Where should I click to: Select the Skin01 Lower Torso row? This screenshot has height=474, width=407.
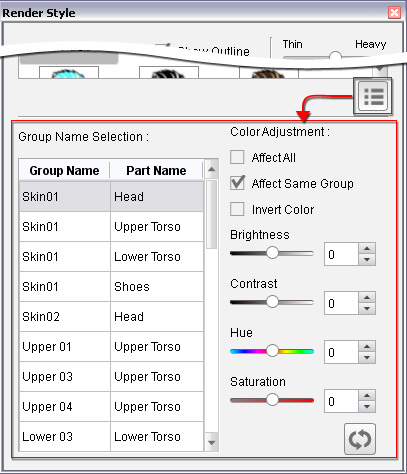(111, 257)
